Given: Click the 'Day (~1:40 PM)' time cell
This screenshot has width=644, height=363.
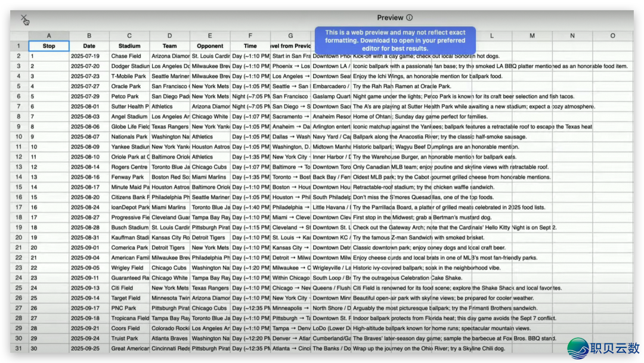Looking at the screenshot, I should click(x=250, y=207).
